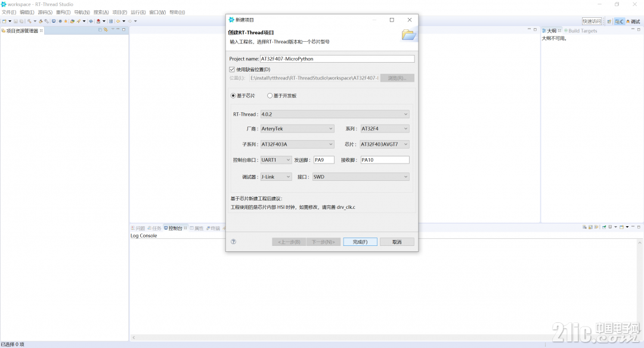Click the console pin icon

click(x=604, y=227)
